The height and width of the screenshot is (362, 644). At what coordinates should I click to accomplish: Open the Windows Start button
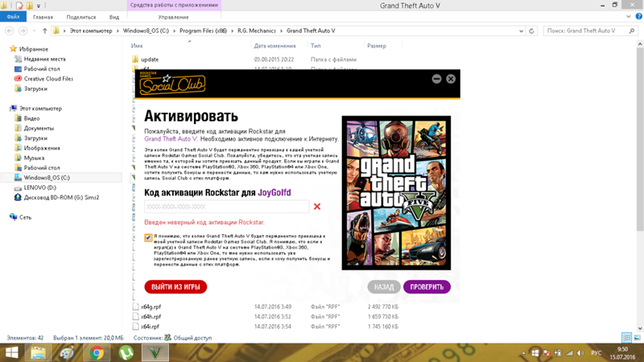click(x=11, y=353)
